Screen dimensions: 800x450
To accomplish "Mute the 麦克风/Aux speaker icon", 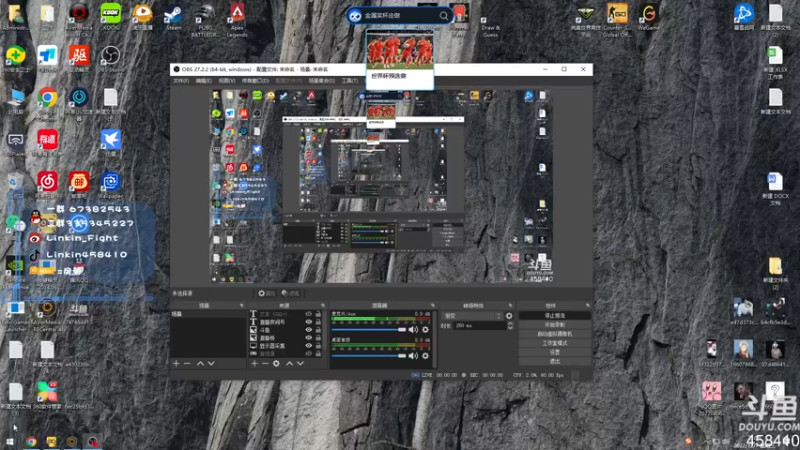I will [x=413, y=330].
